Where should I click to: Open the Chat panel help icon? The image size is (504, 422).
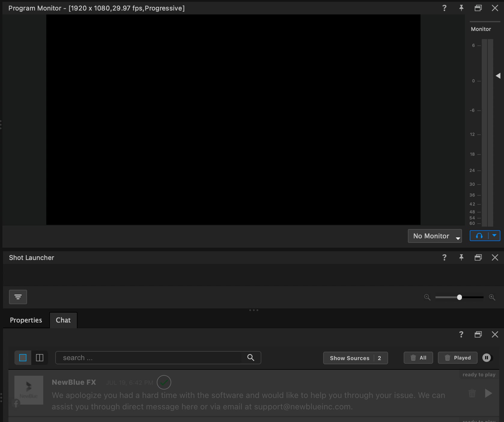tap(461, 335)
